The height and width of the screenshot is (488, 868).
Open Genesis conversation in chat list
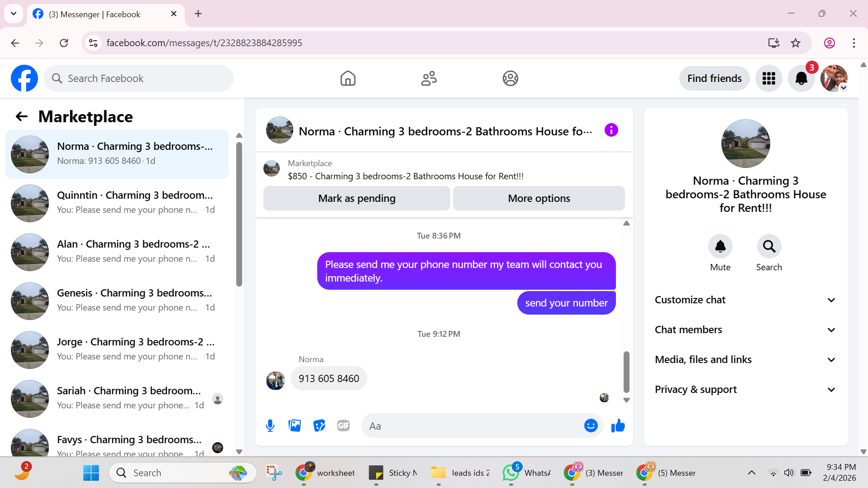click(x=117, y=301)
